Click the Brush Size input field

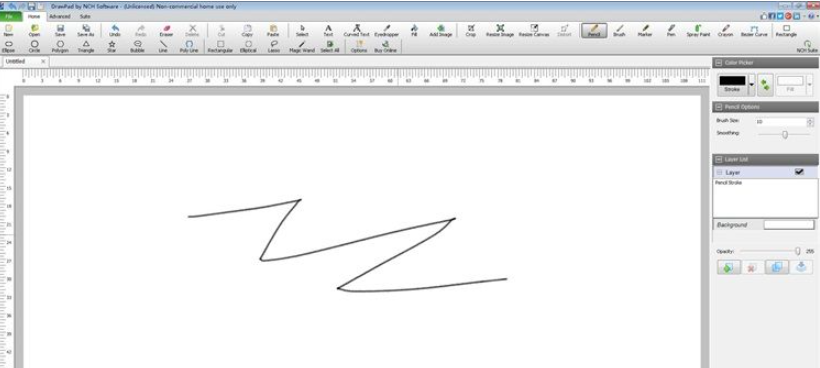pos(780,121)
